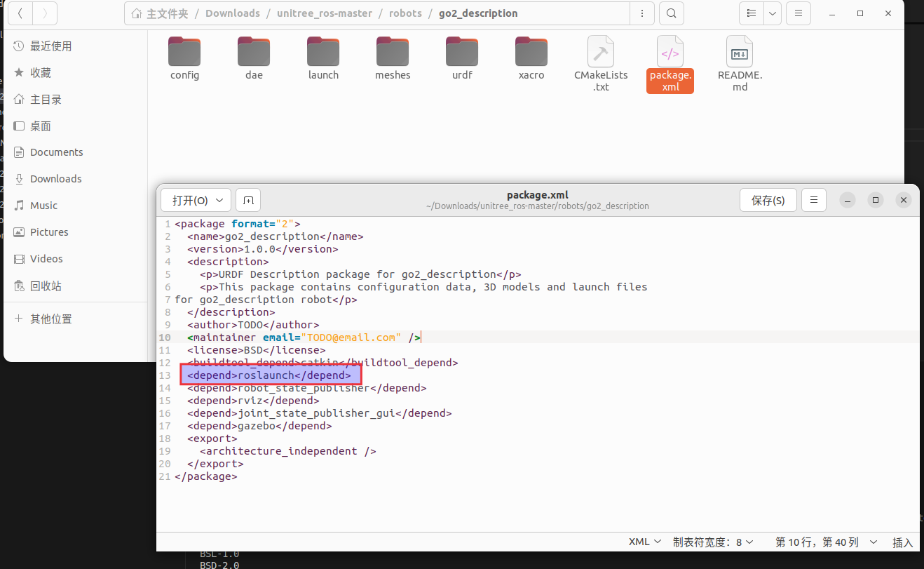This screenshot has width=924, height=569.
Task: Open the launch folder
Action: click(x=322, y=56)
